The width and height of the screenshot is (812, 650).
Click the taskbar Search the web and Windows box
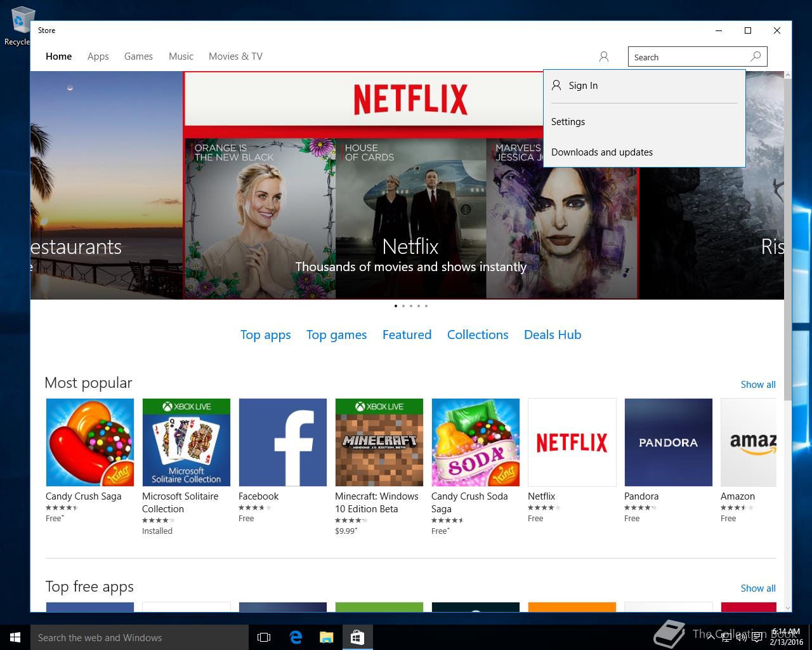click(x=140, y=637)
